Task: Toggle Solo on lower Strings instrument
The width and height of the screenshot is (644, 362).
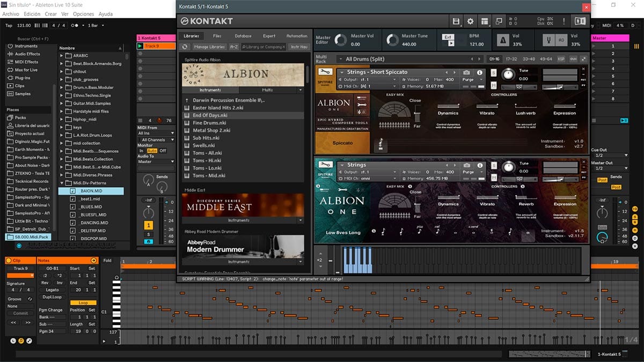Action: (494, 166)
